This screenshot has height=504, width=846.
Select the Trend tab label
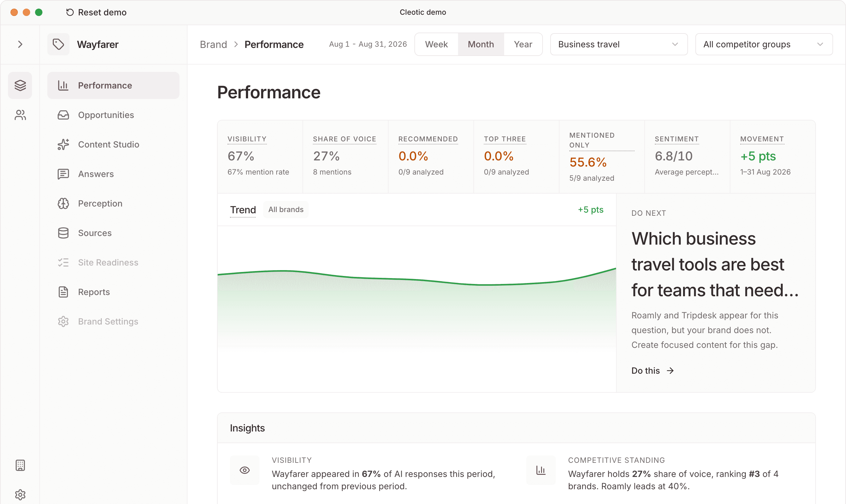coord(243,210)
